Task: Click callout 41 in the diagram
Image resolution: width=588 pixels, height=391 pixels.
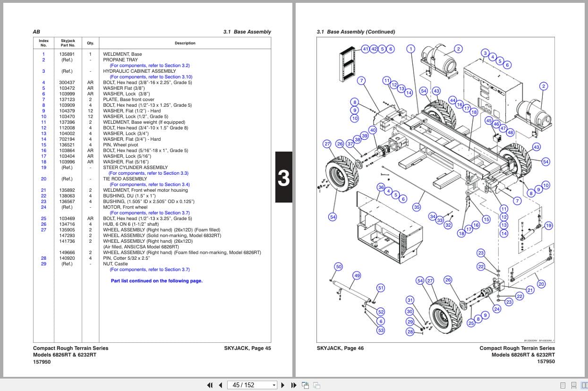Action: click(x=366, y=49)
